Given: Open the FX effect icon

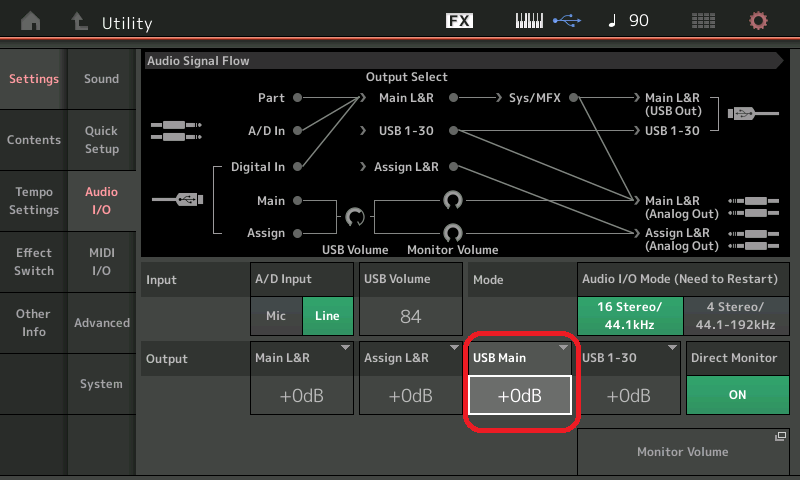Looking at the screenshot, I should 459,21.
